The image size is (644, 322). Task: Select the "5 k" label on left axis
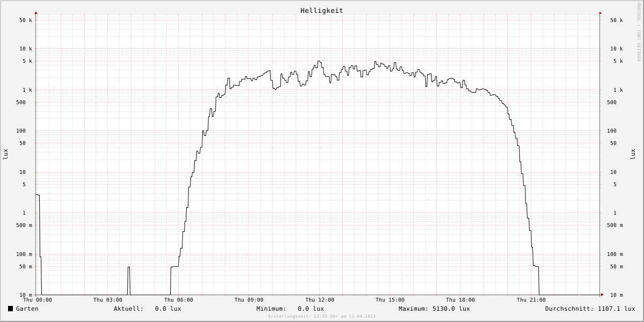click(x=27, y=61)
